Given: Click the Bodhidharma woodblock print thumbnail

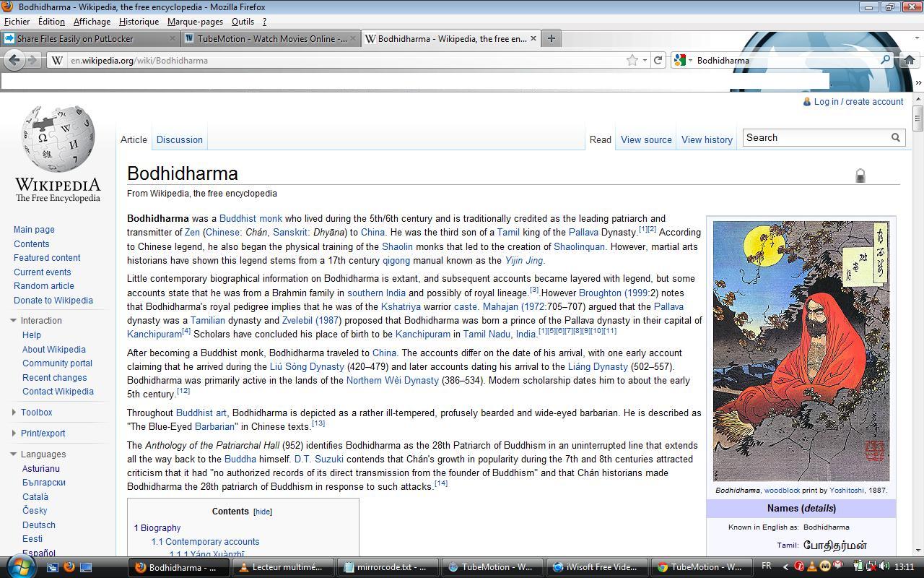Looking at the screenshot, I should pyautogui.click(x=801, y=352).
